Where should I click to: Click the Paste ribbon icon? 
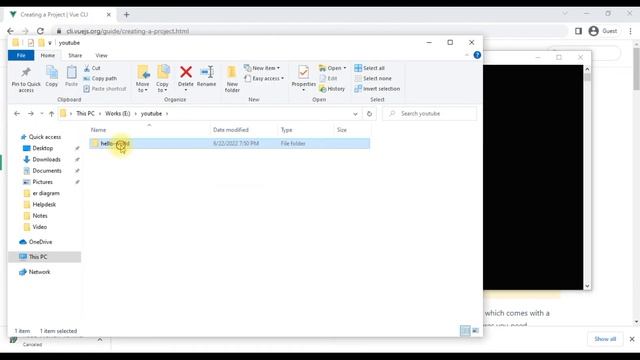[x=71, y=76]
